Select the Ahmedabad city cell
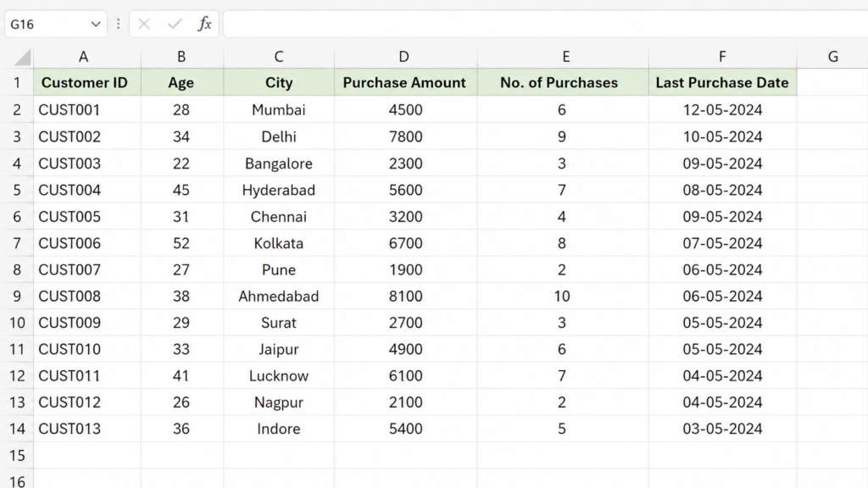The image size is (868, 488). click(x=279, y=296)
